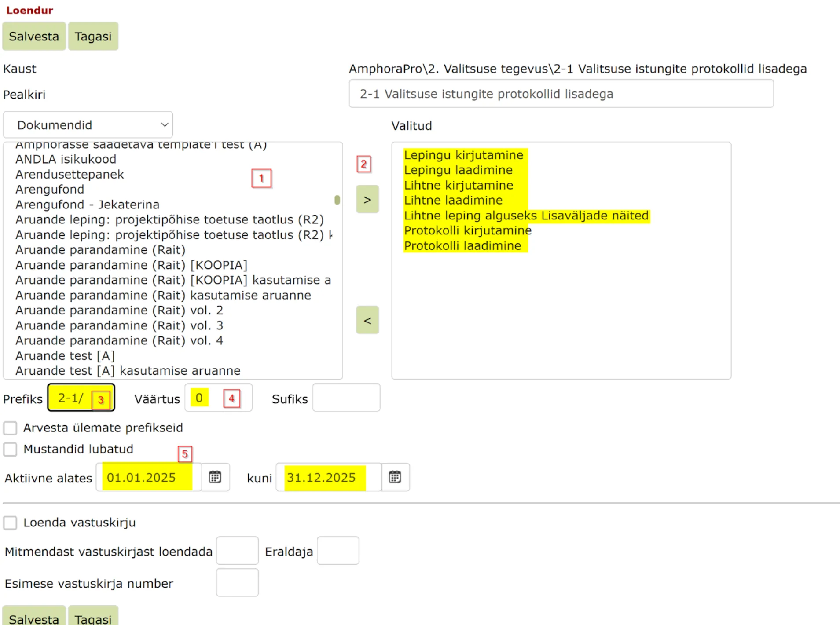Open calendar picker for kuni date
Viewport: 840px width, 625px height.
395,477
